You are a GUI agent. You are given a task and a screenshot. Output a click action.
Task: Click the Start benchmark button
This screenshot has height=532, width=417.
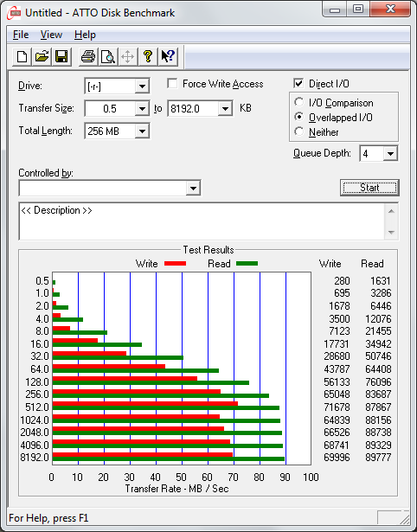pyautogui.click(x=369, y=188)
